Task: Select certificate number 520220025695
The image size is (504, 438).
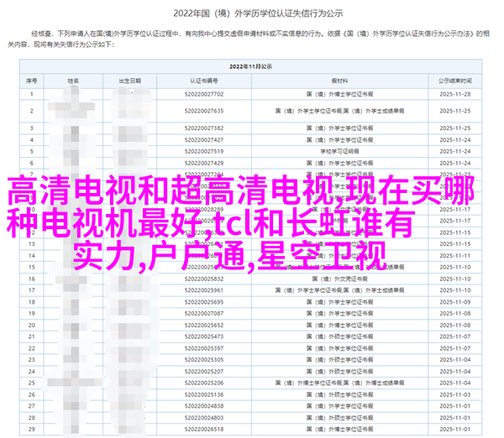Action: pos(204,302)
